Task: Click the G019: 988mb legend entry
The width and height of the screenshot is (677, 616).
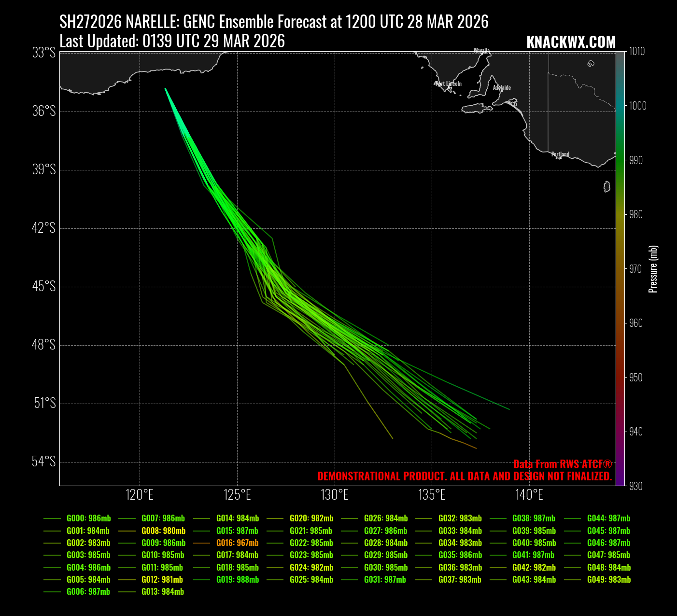Action: [237, 579]
